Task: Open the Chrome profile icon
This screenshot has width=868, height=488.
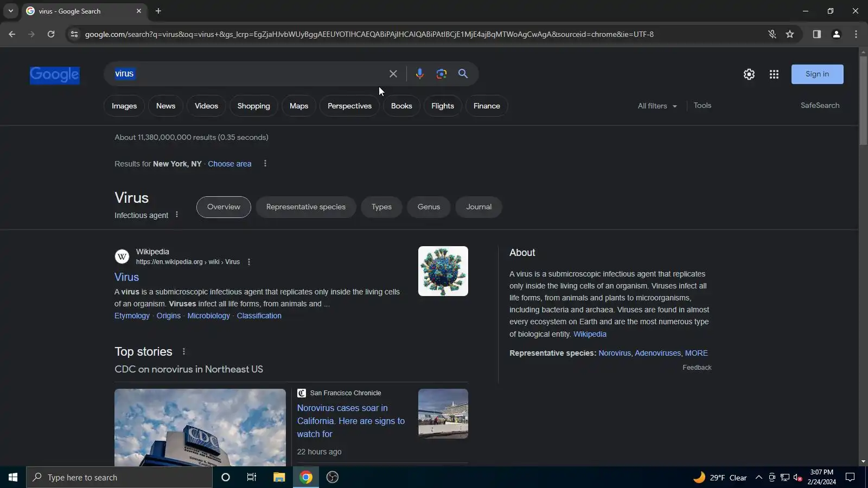Action: (837, 34)
